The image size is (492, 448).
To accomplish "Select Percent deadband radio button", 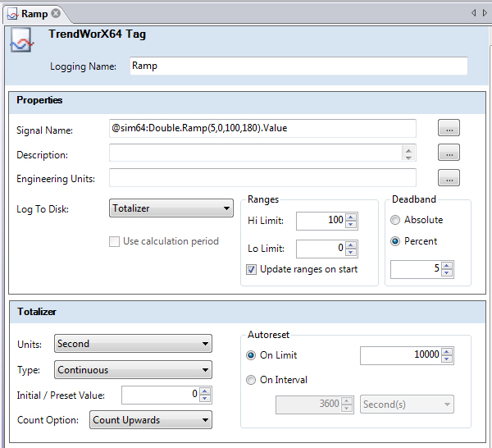I will 395,241.
